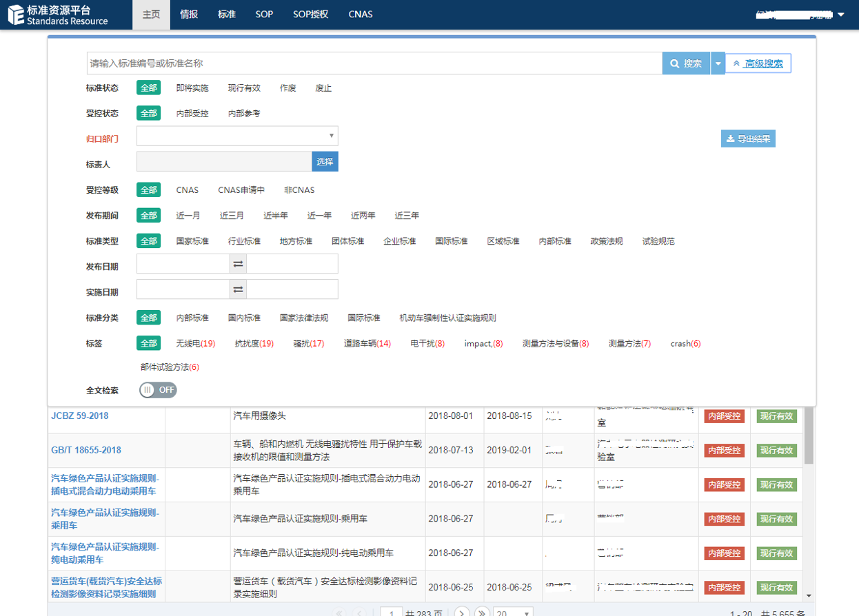Filter by tag 抗扰度(19)
The height and width of the screenshot is (616, 859).
(254, 343)
